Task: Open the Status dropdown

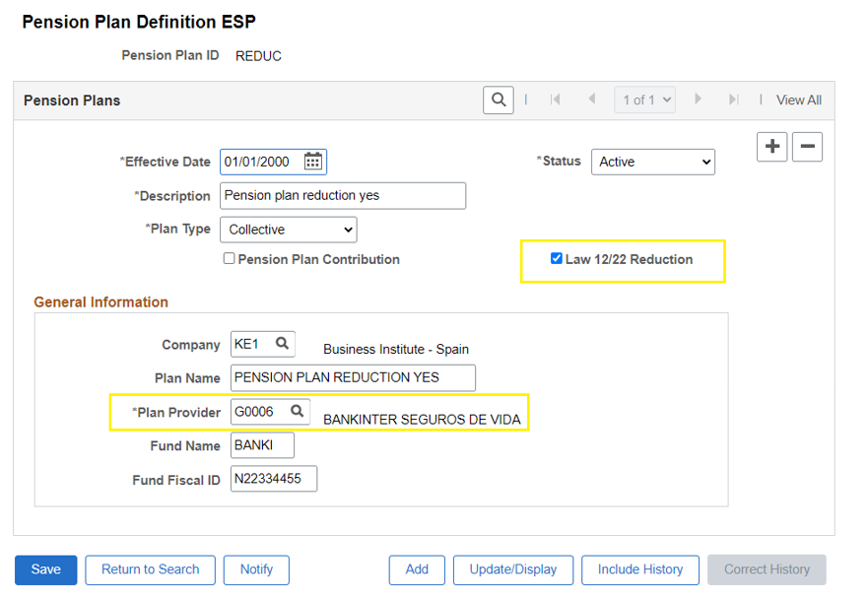Action: pos(652,162)
